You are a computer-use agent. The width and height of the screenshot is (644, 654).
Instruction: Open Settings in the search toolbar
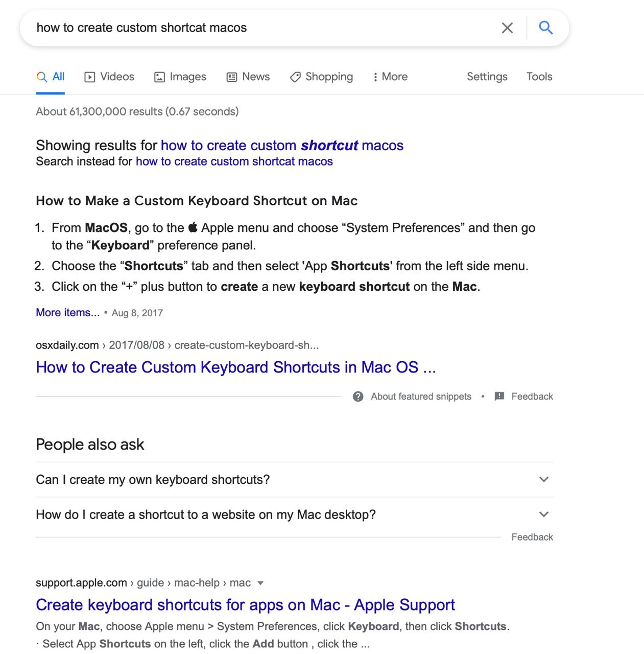pyautogui.click(x=487, y=77)
